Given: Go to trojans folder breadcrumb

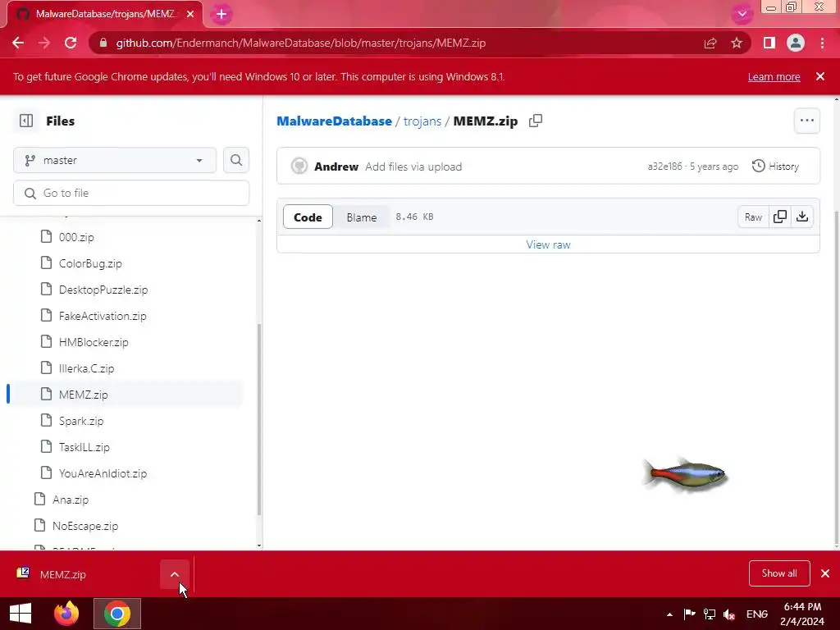Looking at the screenshot, I should click(x=422, y=121).
